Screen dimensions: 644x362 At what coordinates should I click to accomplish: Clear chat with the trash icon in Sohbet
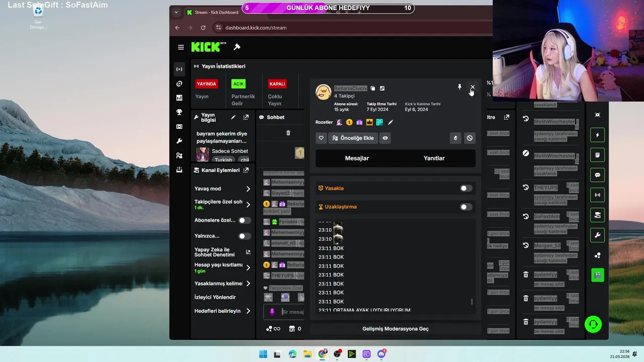(288, 133)
